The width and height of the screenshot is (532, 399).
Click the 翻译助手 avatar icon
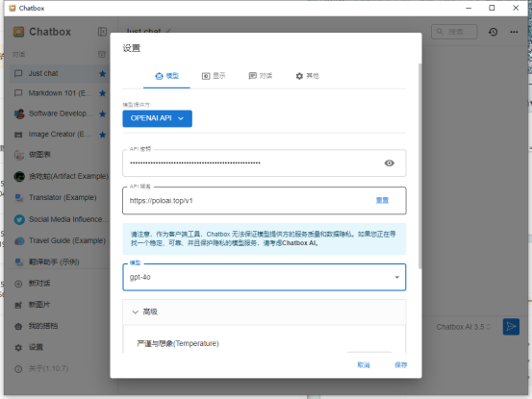click(19, 262)
